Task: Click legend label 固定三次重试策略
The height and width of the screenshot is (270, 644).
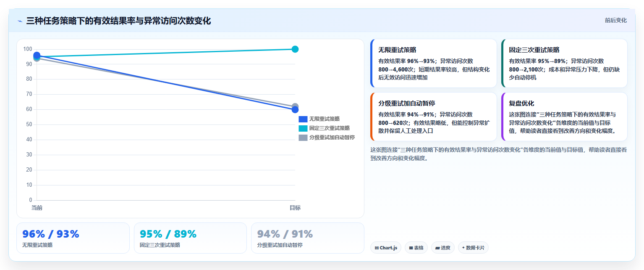Action: click(330, 128)
